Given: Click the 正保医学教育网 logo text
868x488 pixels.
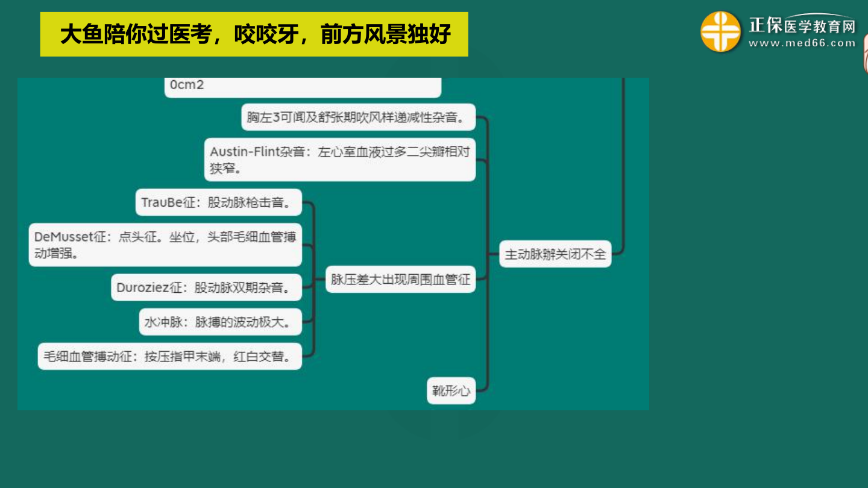Looking at the screenshot, I should point(802,26).
